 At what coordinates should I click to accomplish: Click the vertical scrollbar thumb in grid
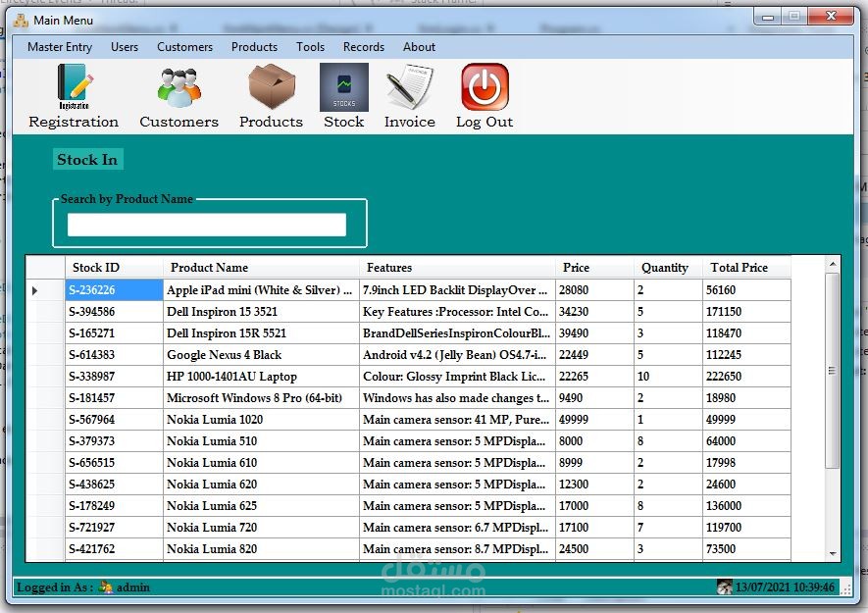[832, 371]
